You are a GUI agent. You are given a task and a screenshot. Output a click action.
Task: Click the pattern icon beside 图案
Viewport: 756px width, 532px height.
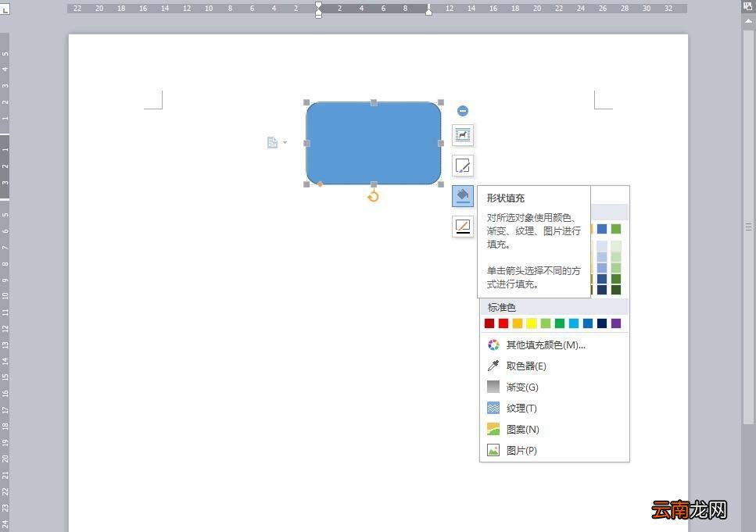pyautogui.click(x=493, y=429)
